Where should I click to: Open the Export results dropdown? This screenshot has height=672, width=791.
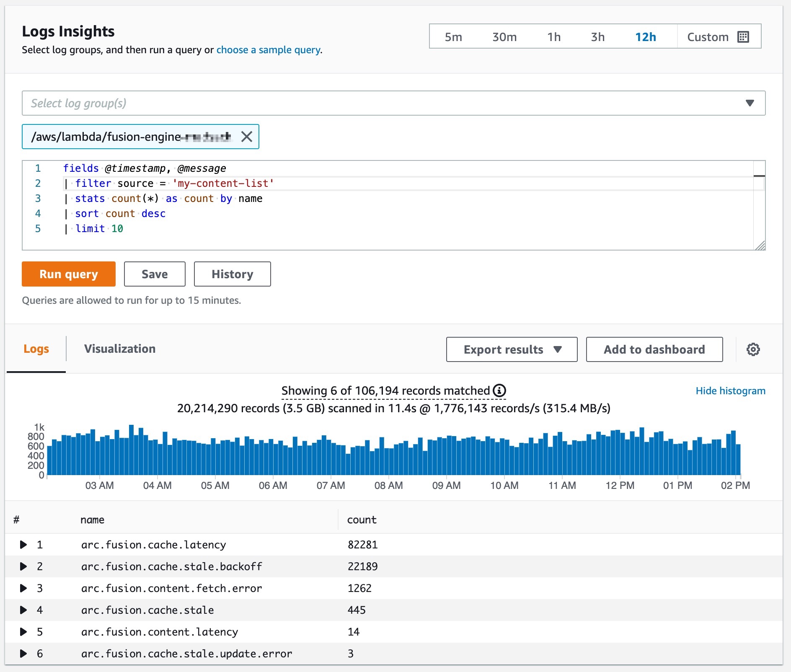512,349
